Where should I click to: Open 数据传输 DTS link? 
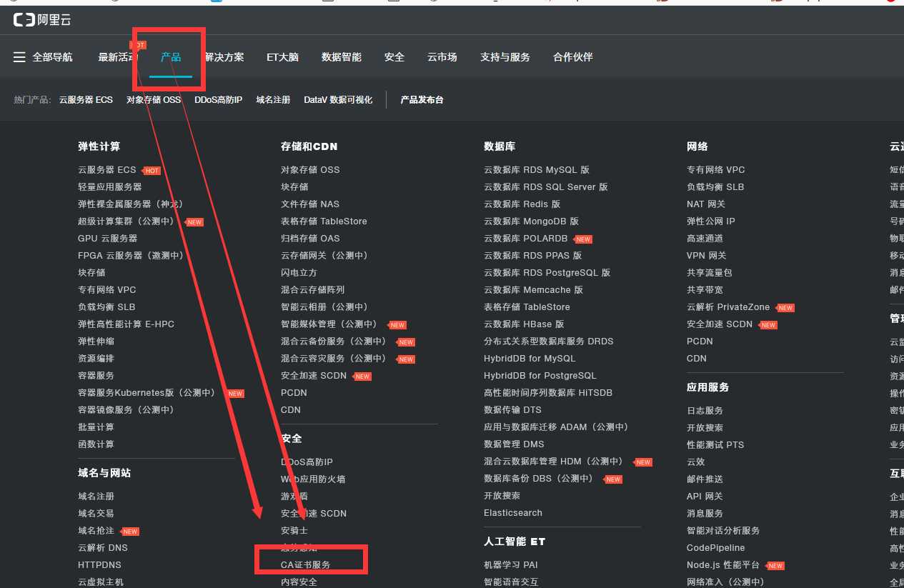pos(512,410)
